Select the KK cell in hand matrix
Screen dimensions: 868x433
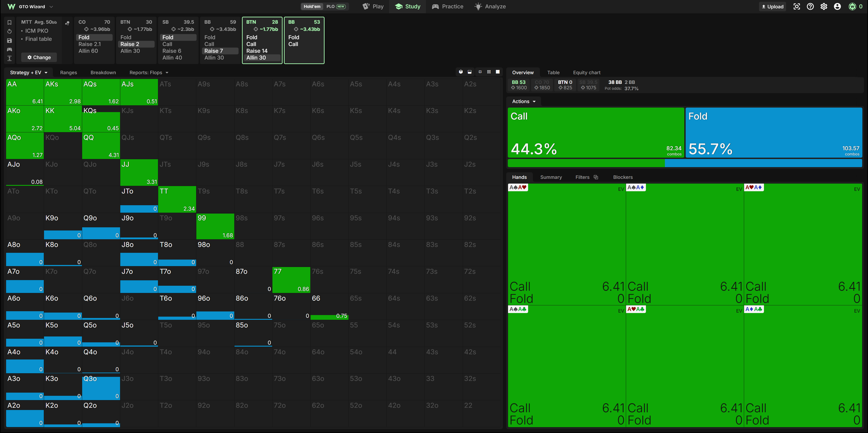[x=63, y=119]
